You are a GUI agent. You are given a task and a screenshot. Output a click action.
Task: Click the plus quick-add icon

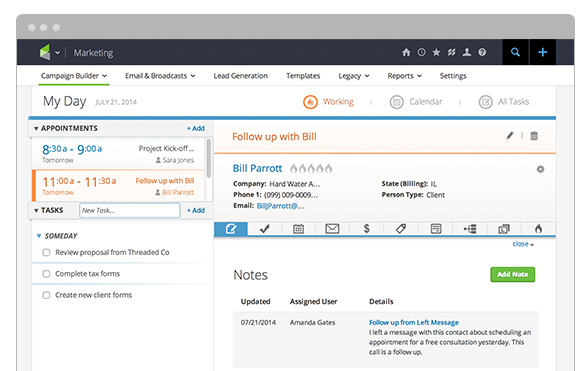(543, 52)
